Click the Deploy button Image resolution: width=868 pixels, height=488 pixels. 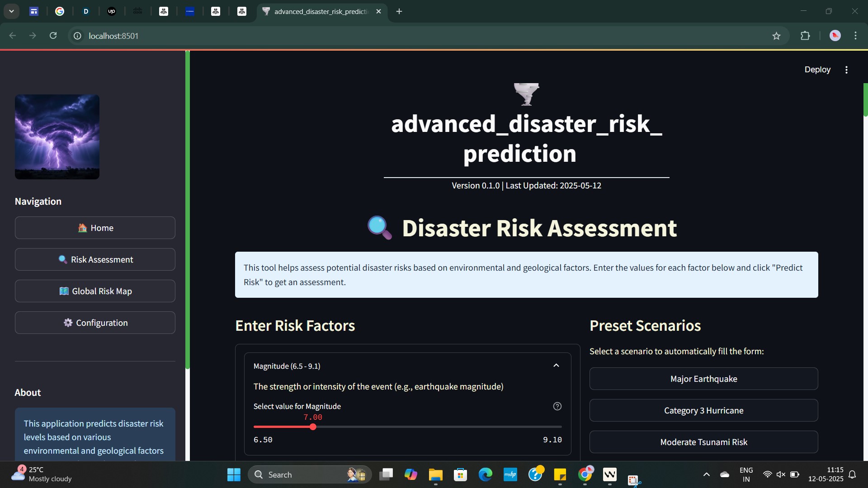pyautogui.click(x=817, y=70)
